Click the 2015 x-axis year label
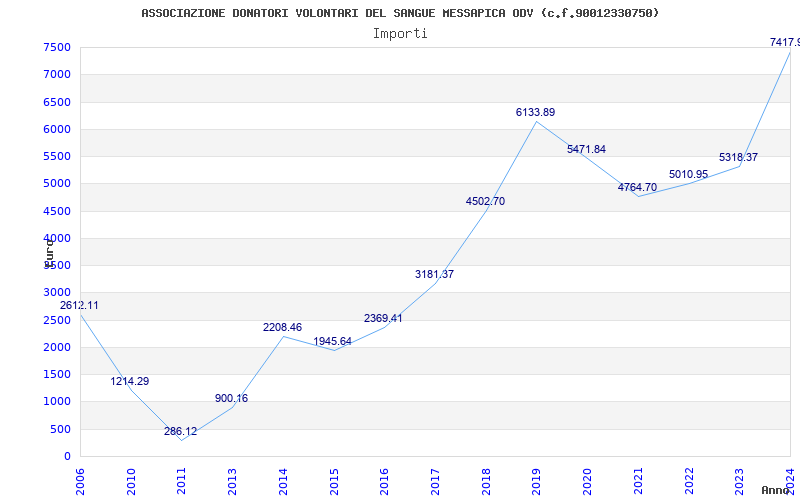This screenshot has height=500, width=800. pos(334,481)
